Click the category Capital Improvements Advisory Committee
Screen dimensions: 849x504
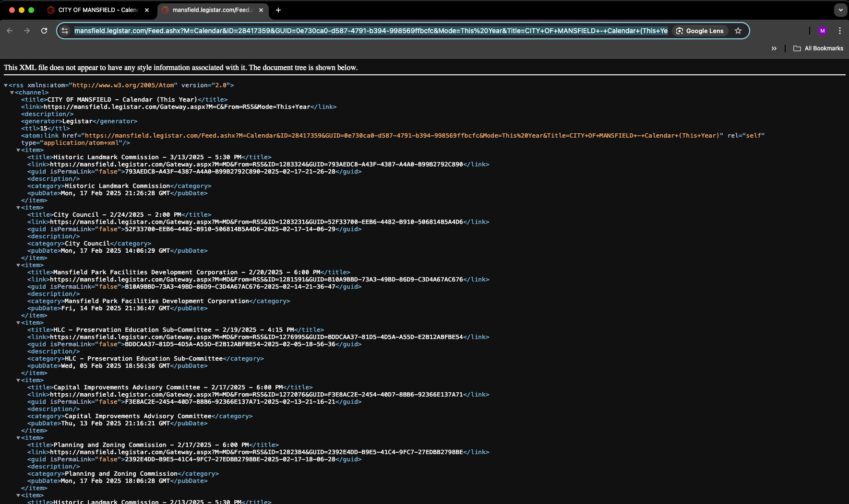click(138, 416)
